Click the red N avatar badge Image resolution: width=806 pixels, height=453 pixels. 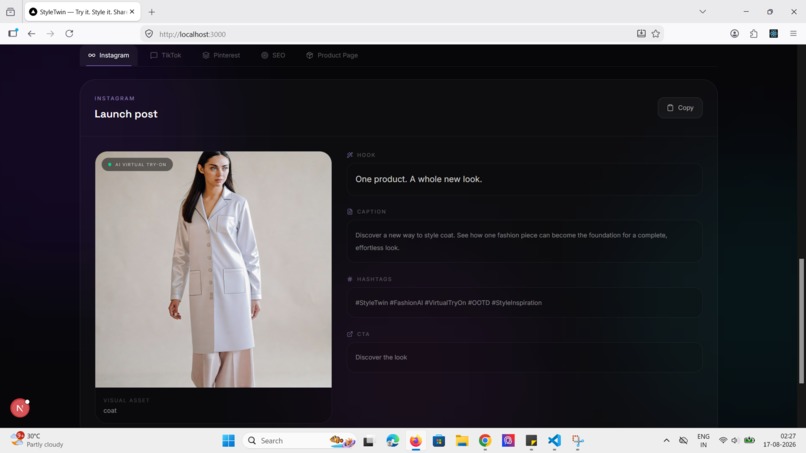[20, 408]
